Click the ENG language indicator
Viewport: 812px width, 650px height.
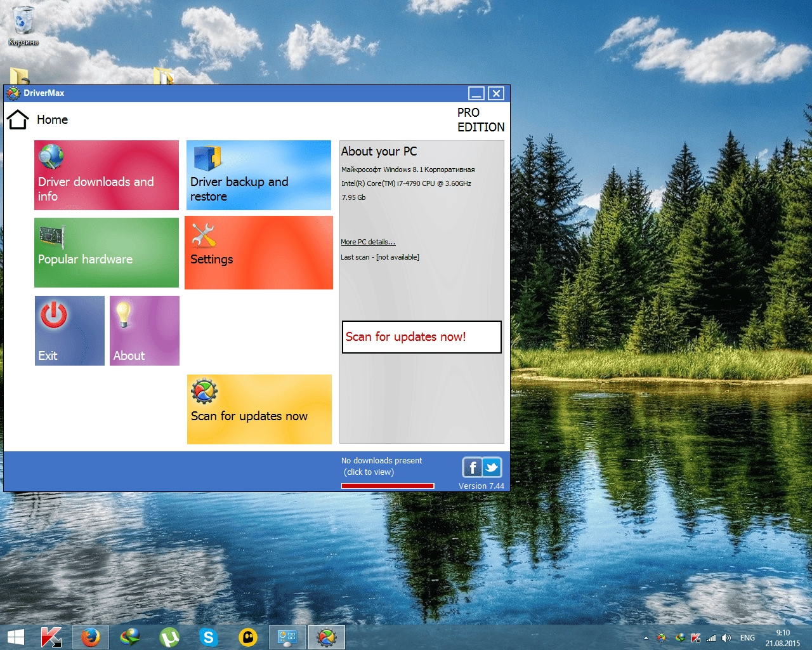point(747,638)
